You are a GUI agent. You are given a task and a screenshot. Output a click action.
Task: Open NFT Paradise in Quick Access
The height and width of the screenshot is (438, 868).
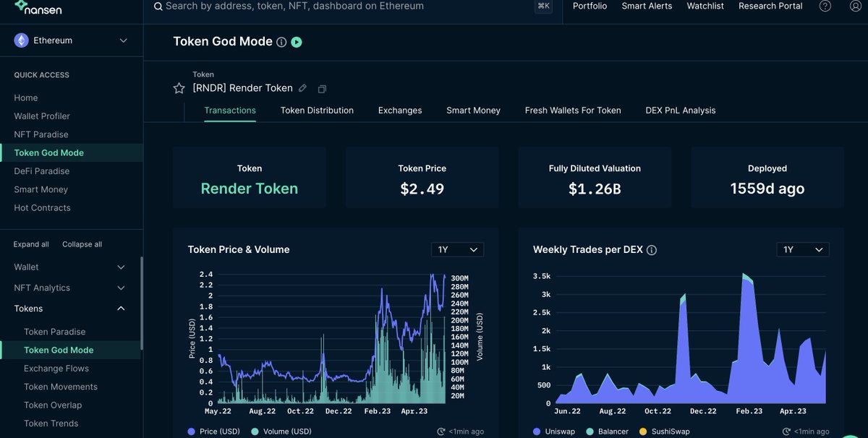click(41, 134)
